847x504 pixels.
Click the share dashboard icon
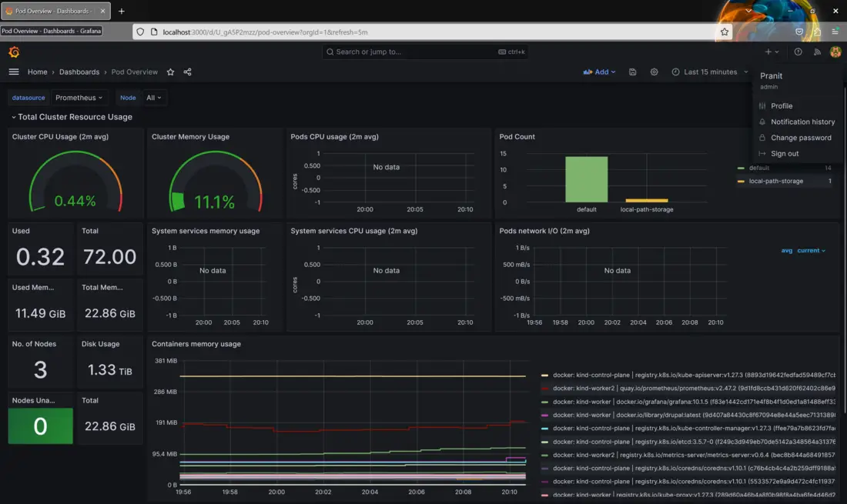[x=188, y=72]
